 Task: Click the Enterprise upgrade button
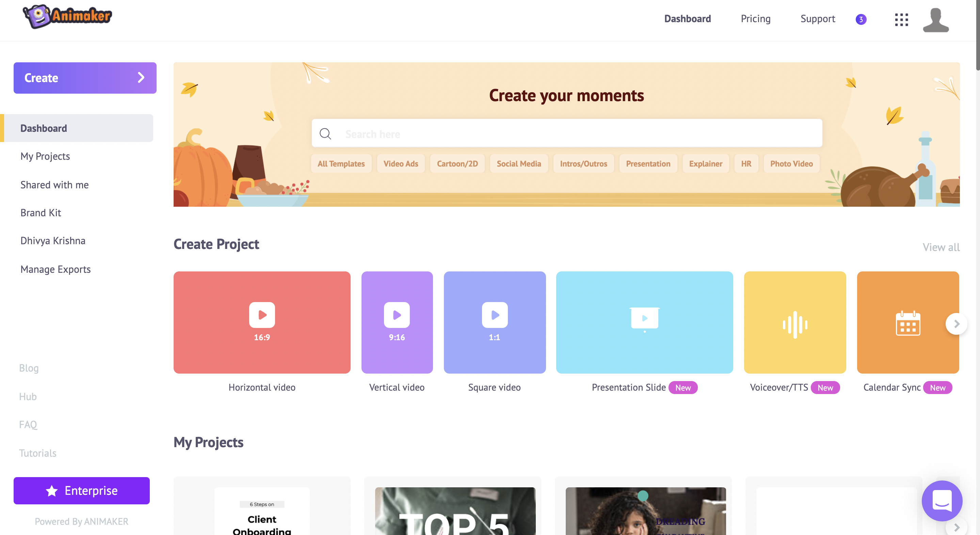pyautogui.click(x=81, y=490)
